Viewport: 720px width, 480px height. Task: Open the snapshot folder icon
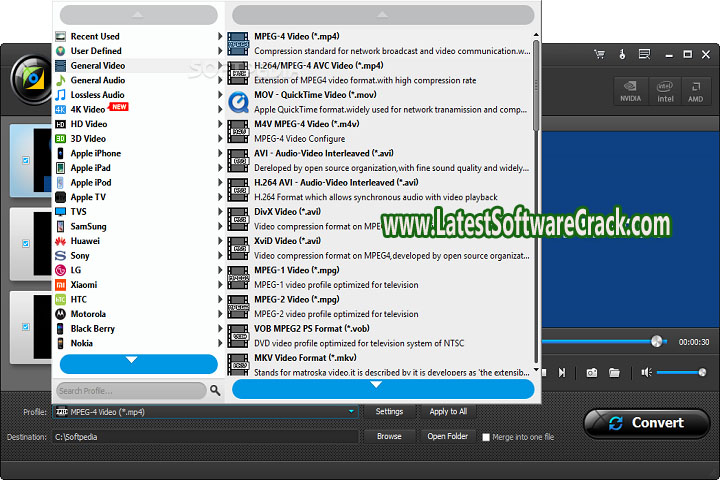pyautogui.click(x=614, y=373)
